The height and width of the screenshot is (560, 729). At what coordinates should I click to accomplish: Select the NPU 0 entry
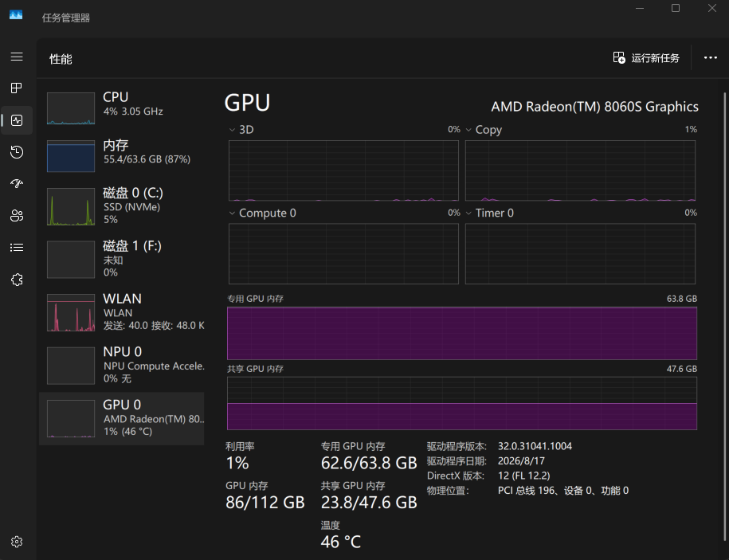[x=122, y=365]
